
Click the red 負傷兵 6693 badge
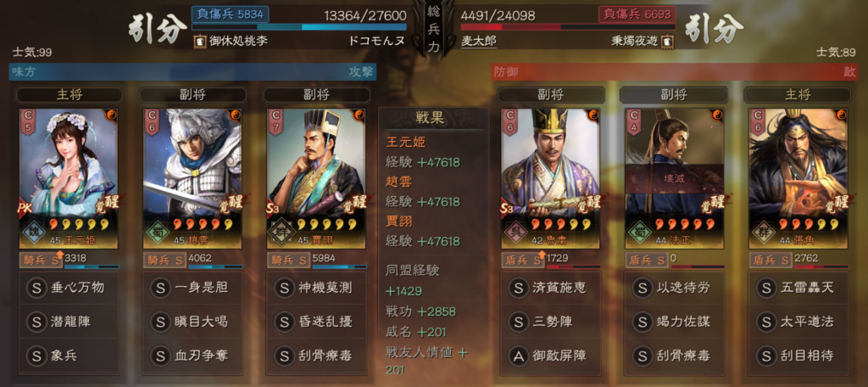coord(637,14)
